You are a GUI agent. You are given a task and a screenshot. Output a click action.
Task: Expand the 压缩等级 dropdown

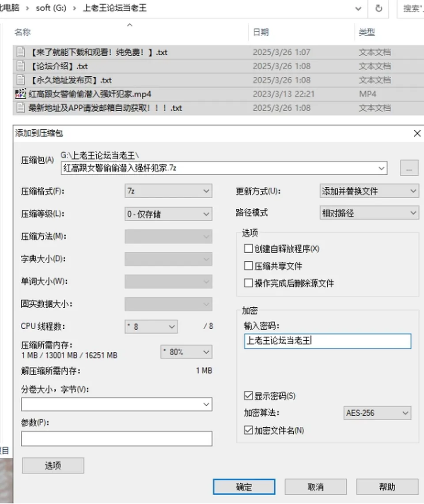click(x=168, y=214)
